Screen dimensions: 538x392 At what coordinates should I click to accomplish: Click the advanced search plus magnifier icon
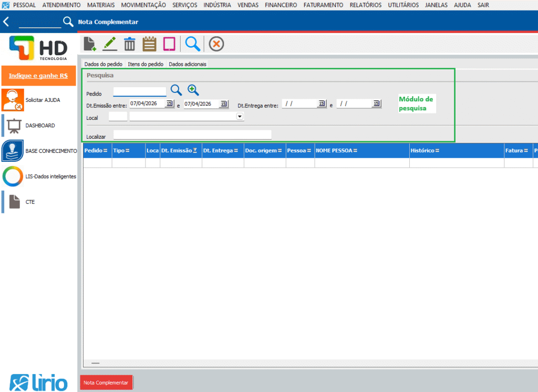pyautogui.click(x=193, y=90)
